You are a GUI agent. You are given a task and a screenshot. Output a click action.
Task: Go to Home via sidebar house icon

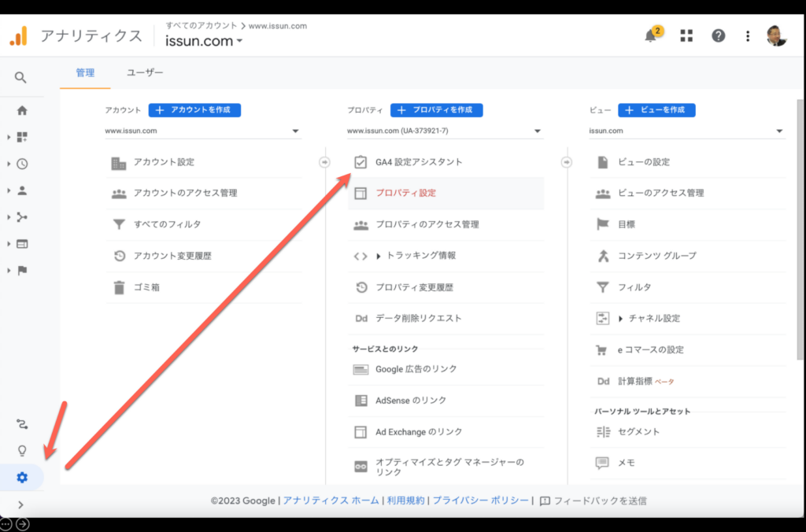click(x=22, y=110)
